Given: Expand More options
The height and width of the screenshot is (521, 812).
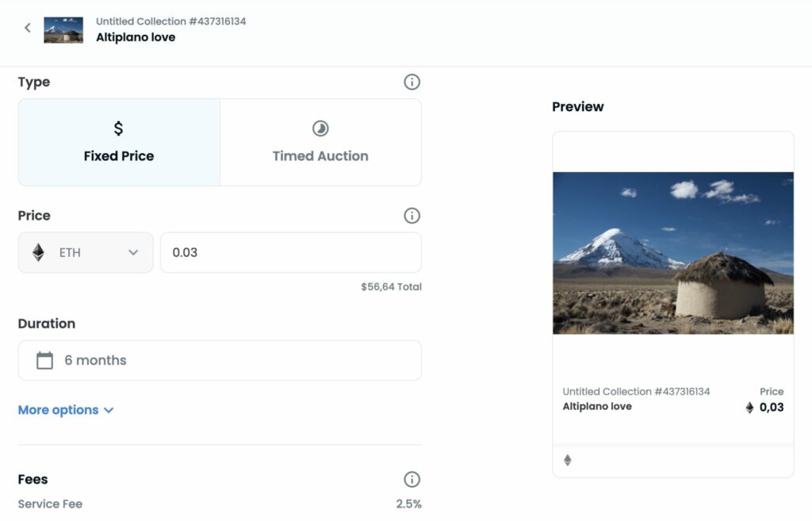Looking at the screenshot, I should tap(66, 410).
